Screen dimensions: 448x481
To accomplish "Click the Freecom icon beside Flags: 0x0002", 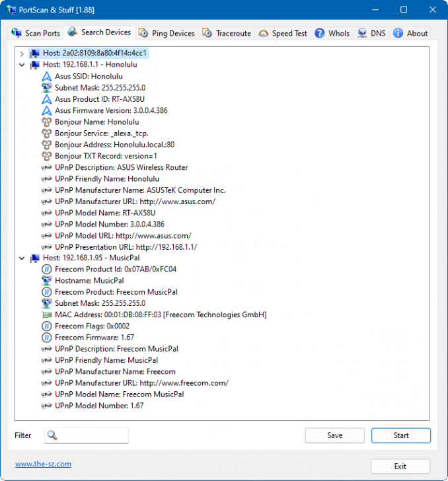I will click(x=46, y=326).
